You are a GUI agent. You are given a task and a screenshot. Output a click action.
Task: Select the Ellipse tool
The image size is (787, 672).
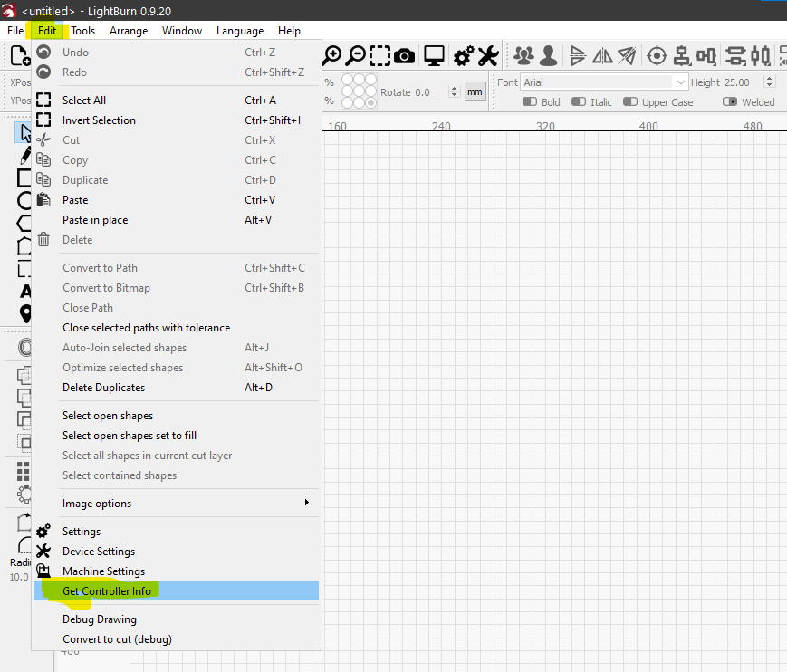point(24,200)
